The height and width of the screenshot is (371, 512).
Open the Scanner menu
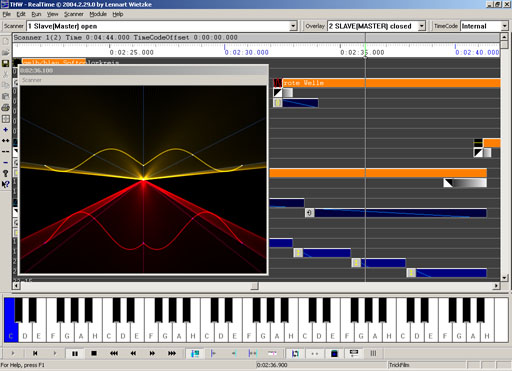74,14
